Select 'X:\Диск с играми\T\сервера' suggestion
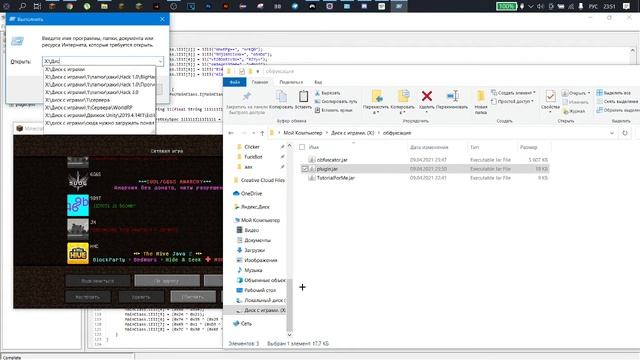The width and height of the screenshot is (640, 360). [x=99, y=100]
